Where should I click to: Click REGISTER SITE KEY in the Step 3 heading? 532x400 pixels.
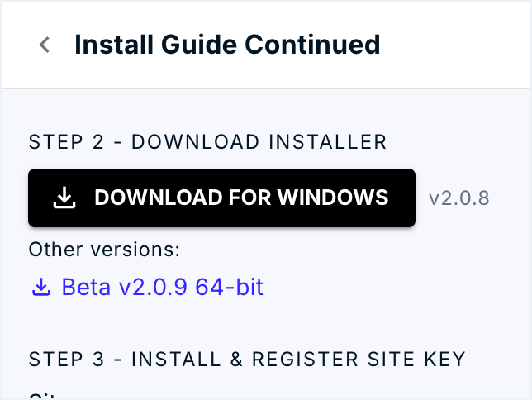click(x=359, y=359)
